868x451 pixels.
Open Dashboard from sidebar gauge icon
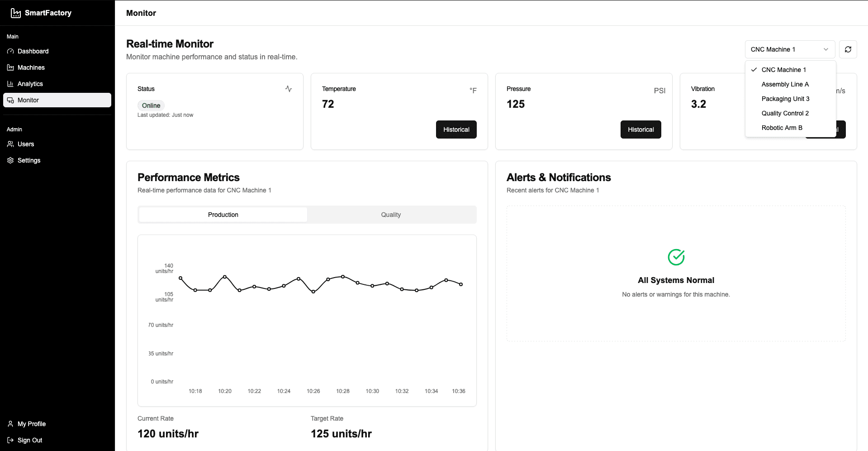point(10,51)
